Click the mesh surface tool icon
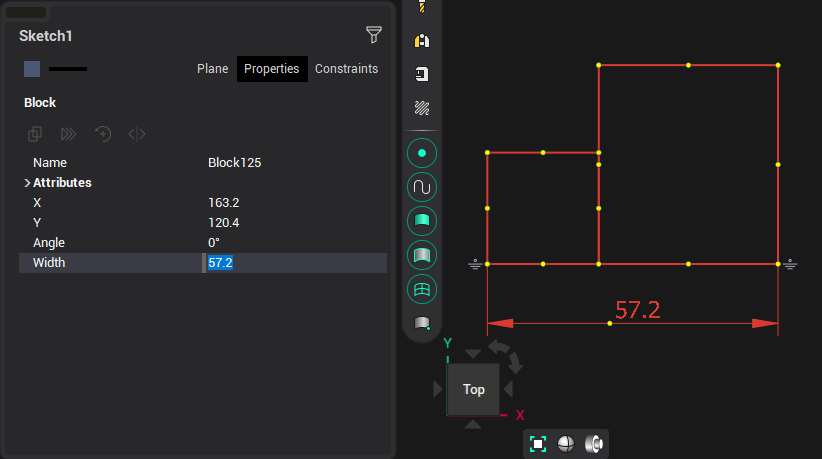 (x=422, y=289)
